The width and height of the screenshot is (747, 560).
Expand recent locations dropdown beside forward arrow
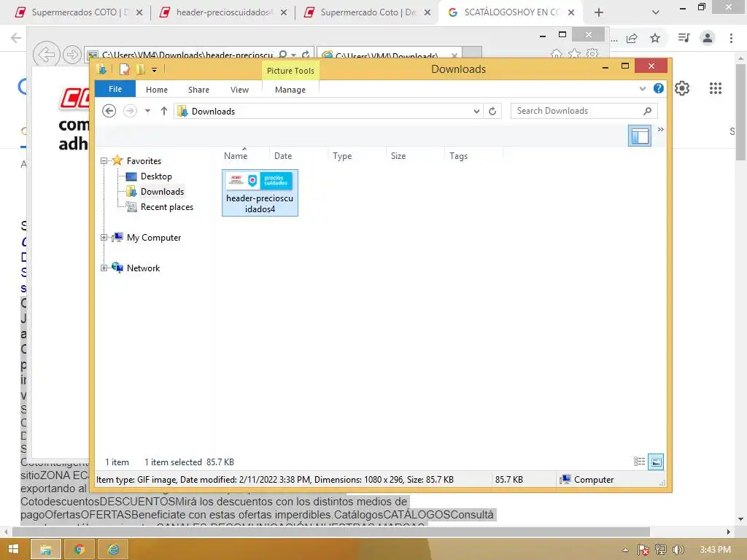click(147, 111)
